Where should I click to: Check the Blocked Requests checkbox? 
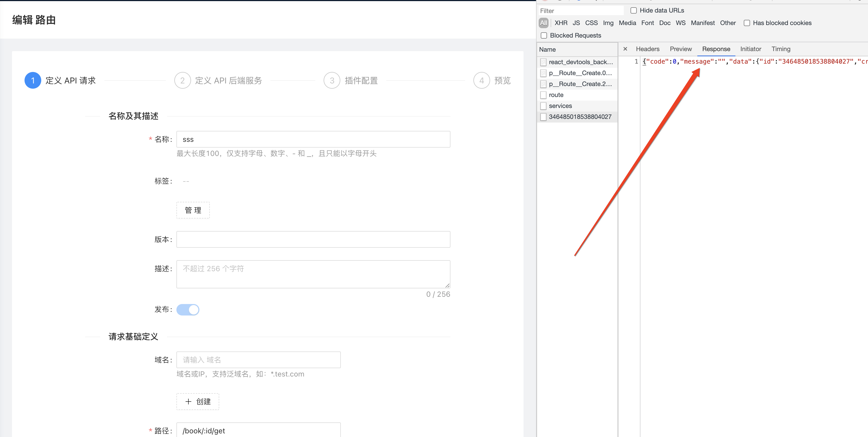[x=544, y=35]
